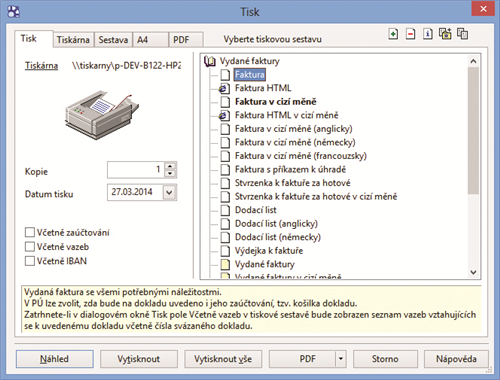Viewport: 500px width, 380px height.
Task: Click the add report icon with green plus
Action: click(x=393, y=34)
